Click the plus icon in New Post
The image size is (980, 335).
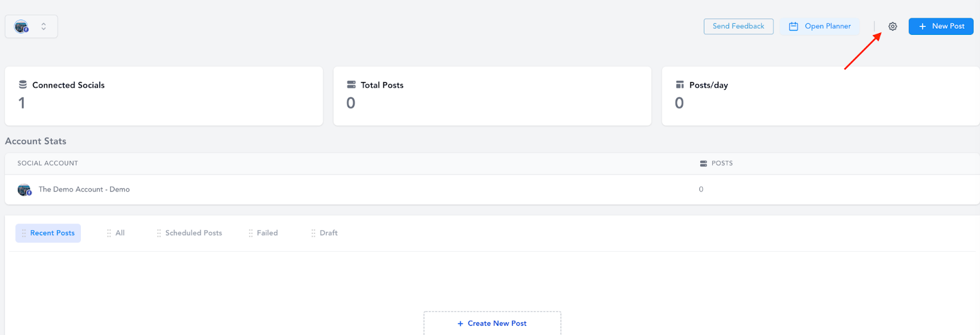(922, 26)
